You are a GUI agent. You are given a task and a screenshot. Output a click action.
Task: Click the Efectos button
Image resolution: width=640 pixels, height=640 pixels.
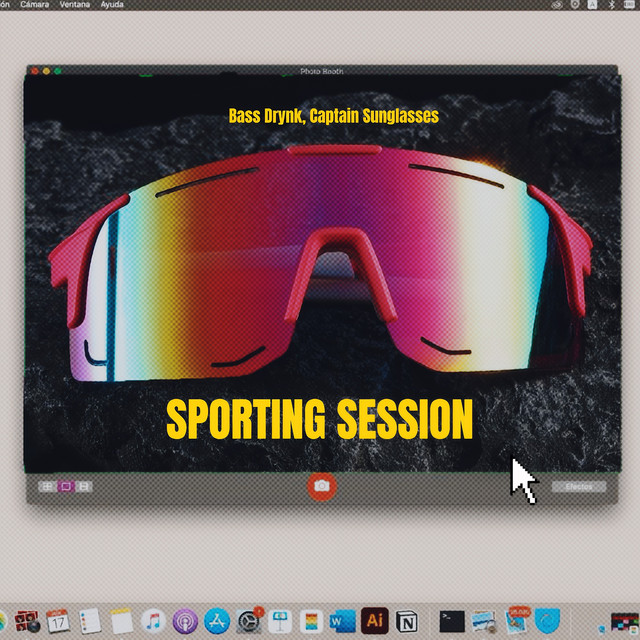(578, 487)
